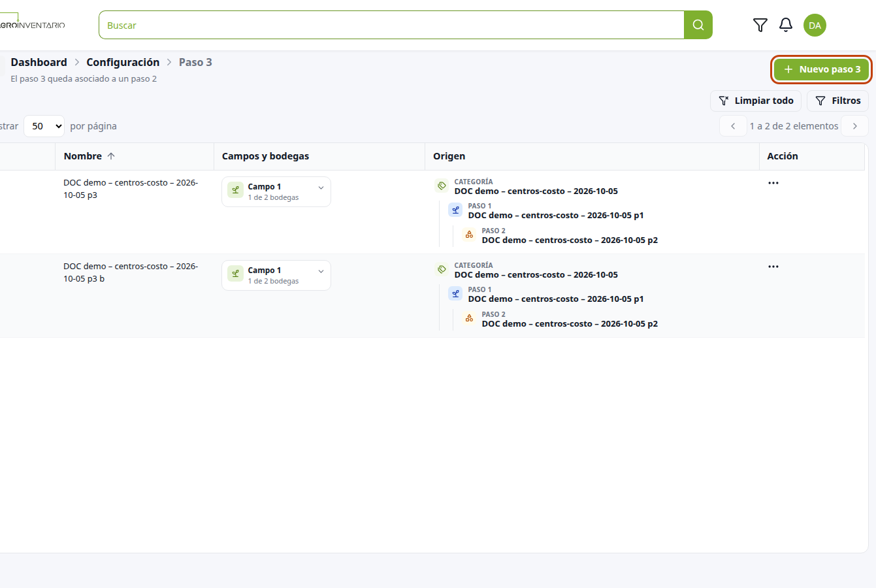Open the three-dot action menu for the p3 b row

pos(773,267)
